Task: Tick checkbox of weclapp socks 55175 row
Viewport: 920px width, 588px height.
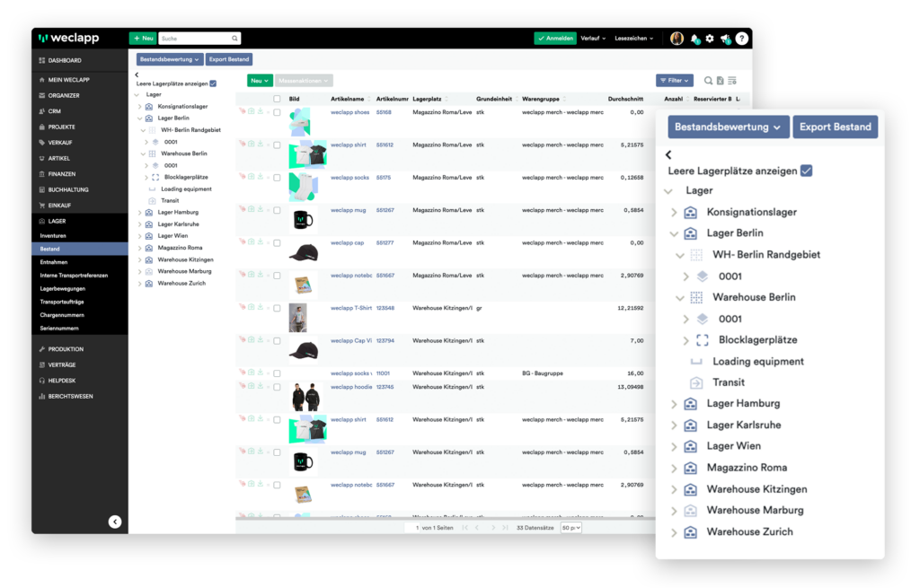Action: pyautogui.click(x=277, y=178)
